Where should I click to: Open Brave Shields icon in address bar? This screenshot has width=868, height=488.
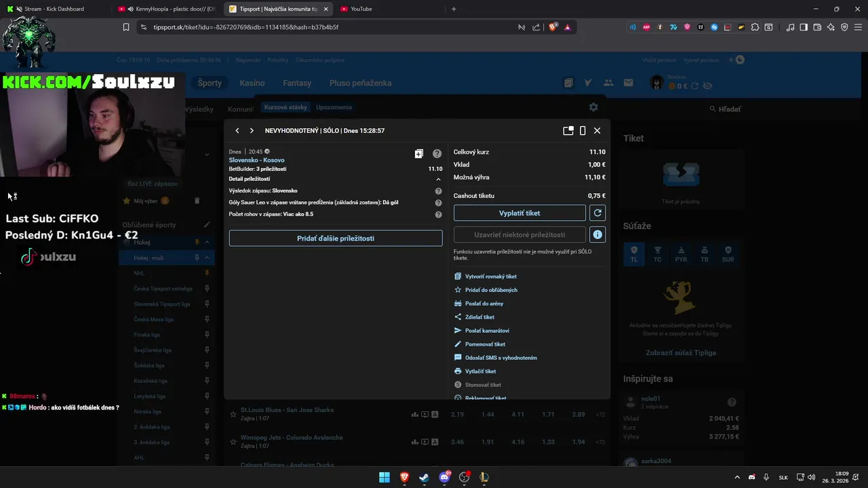[x=553, y=27]
